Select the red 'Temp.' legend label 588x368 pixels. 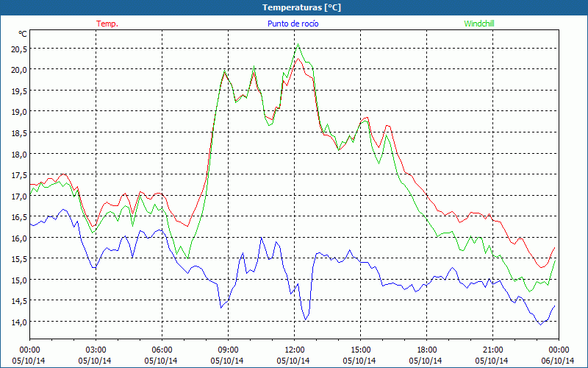tap(107, 24)
